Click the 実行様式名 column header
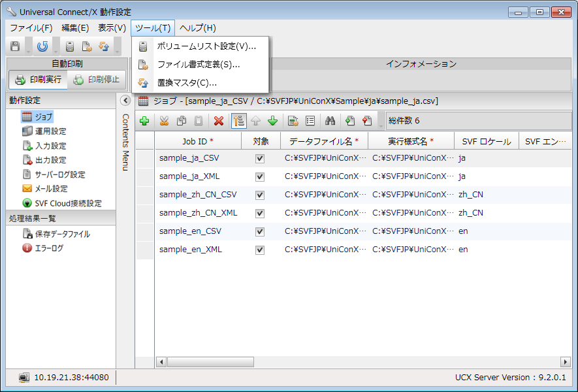 coord(411,141)
